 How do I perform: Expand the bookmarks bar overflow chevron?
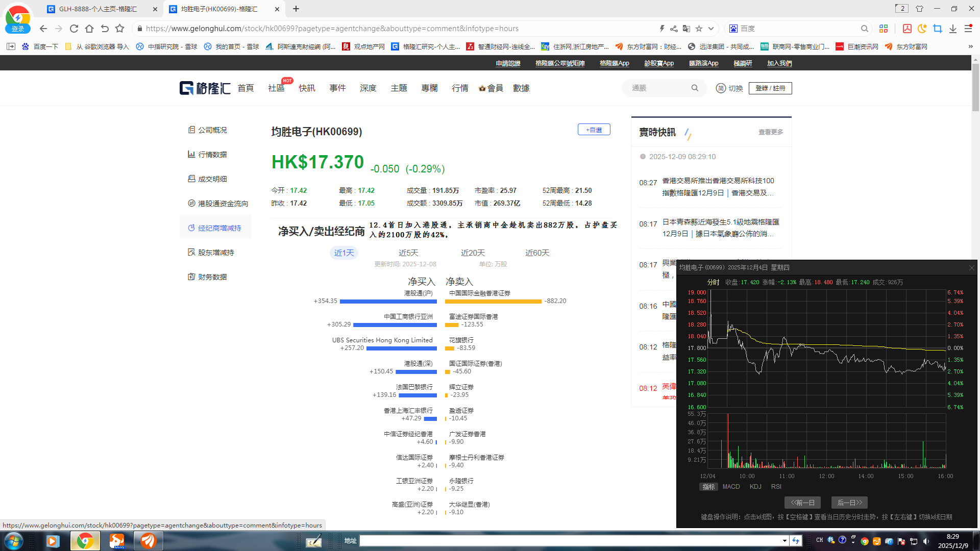coord(970,46)
